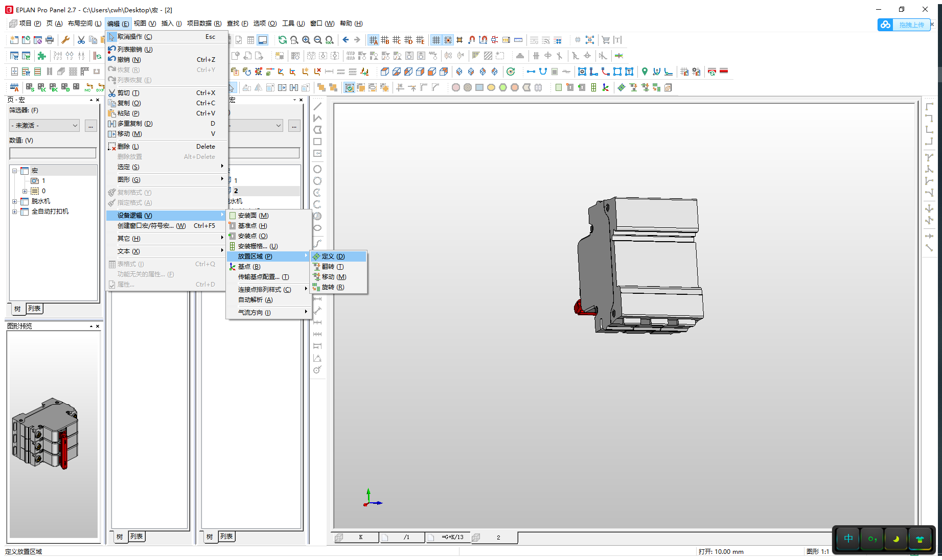Click the blue back arrow icon

tap(346, 40)
